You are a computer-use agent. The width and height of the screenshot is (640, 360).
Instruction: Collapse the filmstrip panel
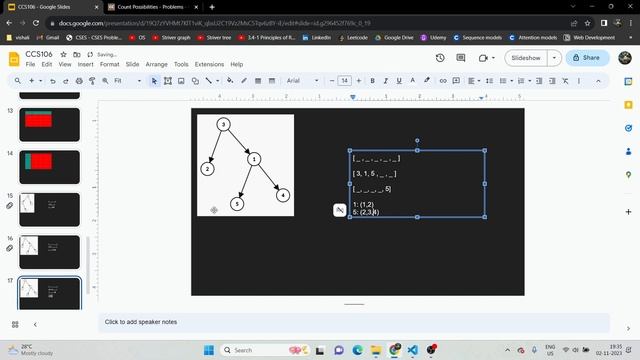35,324
